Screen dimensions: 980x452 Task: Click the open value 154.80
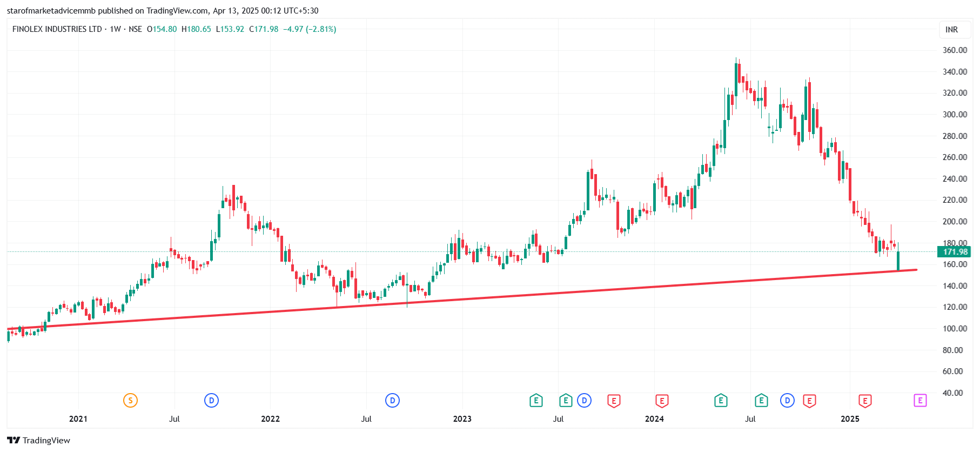(x=165, y=29)
